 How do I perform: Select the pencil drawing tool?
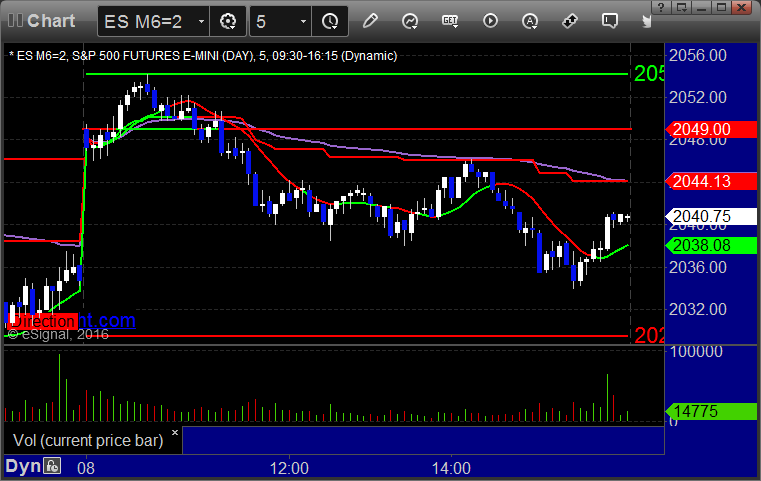370,21
